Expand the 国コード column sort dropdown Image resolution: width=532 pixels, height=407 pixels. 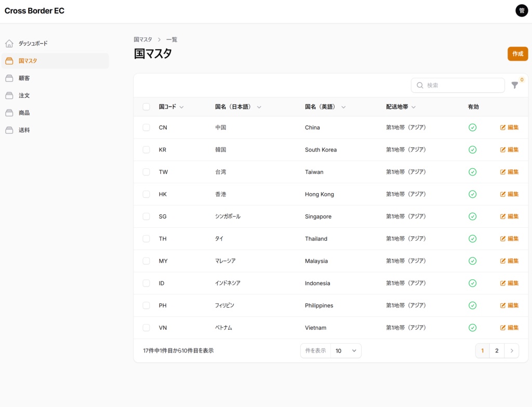pyautogui.click(x=182, y=106)
